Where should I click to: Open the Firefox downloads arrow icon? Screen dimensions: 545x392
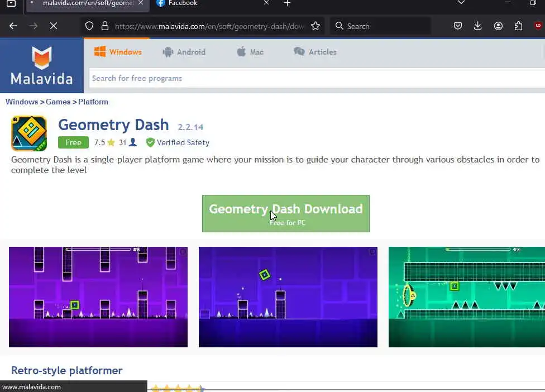pyautogui.click(x=478, y=26)
